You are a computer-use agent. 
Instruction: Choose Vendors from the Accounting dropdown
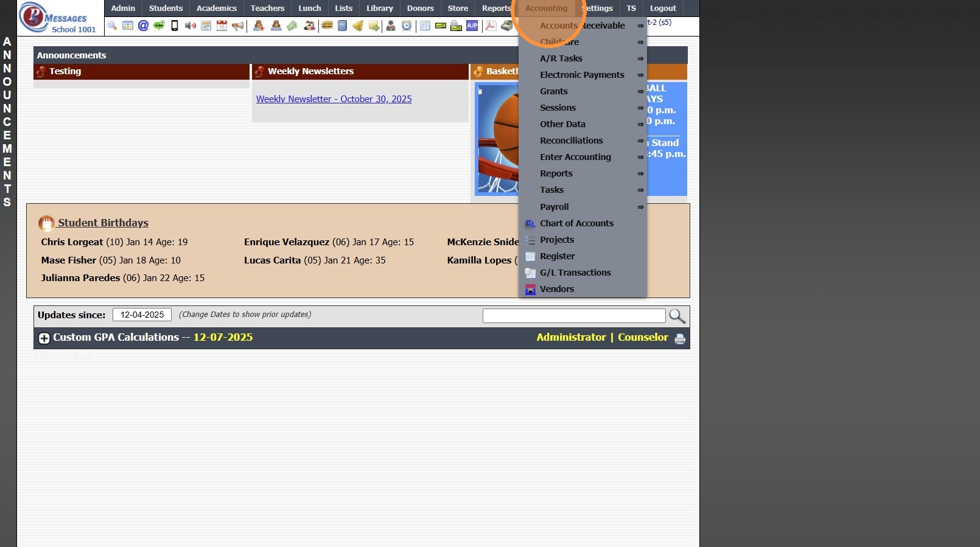(557, 289)
